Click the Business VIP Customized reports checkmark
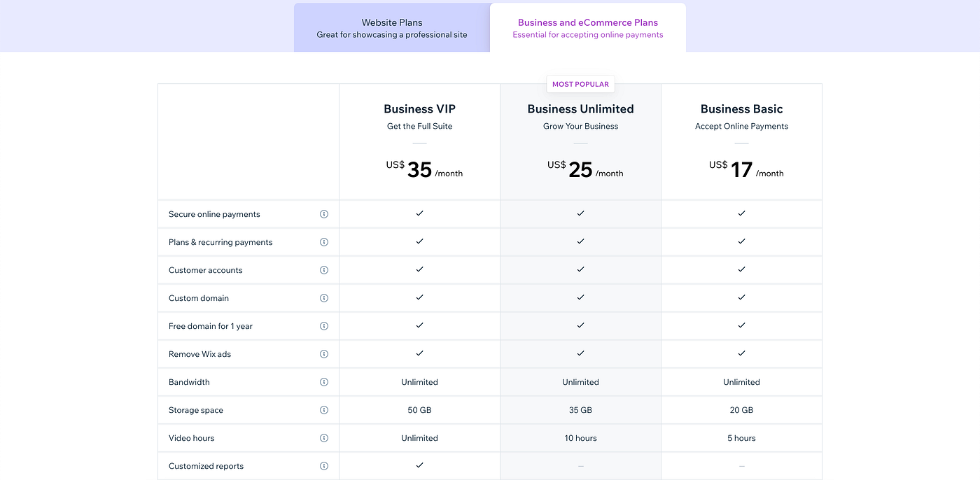The width and height of the screenshot is (980, 480). [x=419, y=465]
